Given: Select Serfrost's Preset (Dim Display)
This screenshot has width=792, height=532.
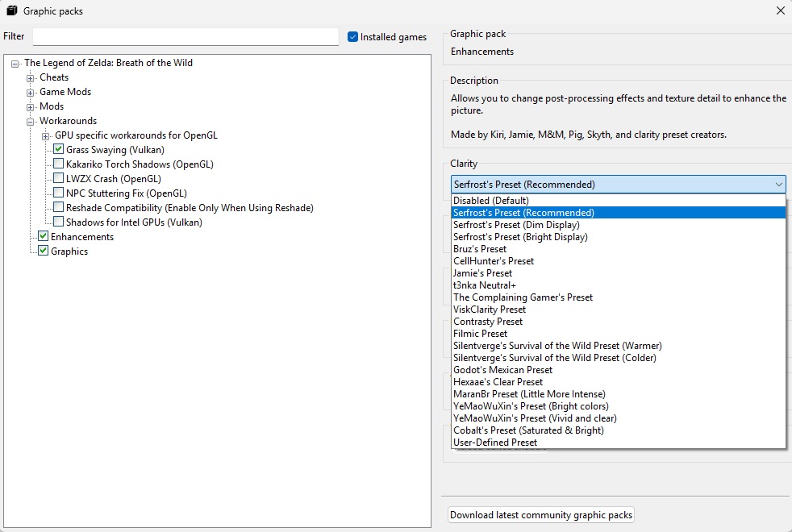Looking at the screenshot, I should [619, 225].
